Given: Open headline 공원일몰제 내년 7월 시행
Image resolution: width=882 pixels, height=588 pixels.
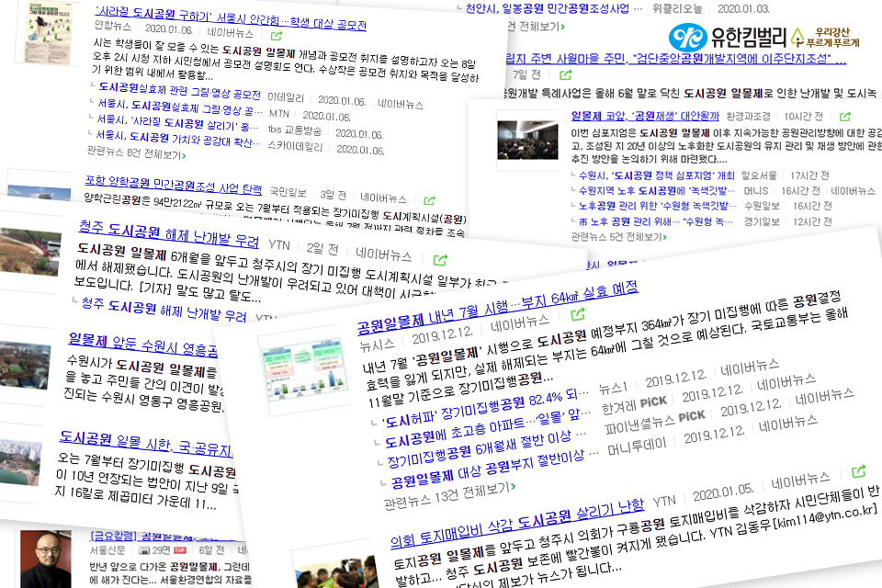Looking at the screenshot, I should [498, 307].
